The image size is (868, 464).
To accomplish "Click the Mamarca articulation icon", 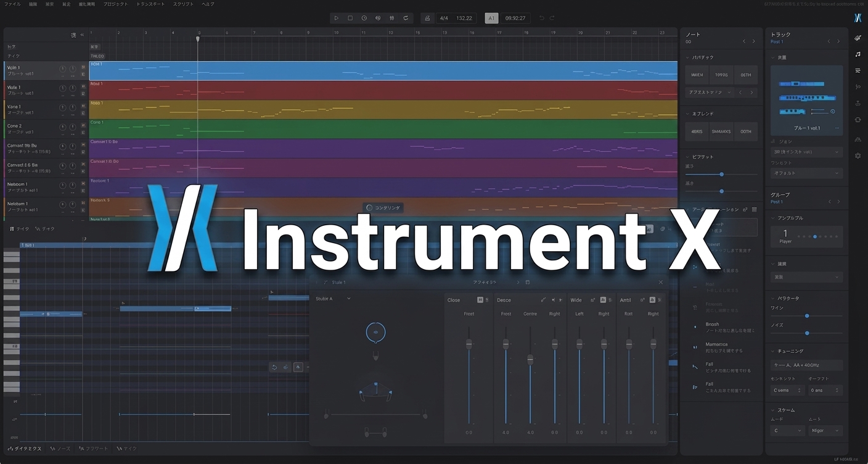I will point(695,347).
